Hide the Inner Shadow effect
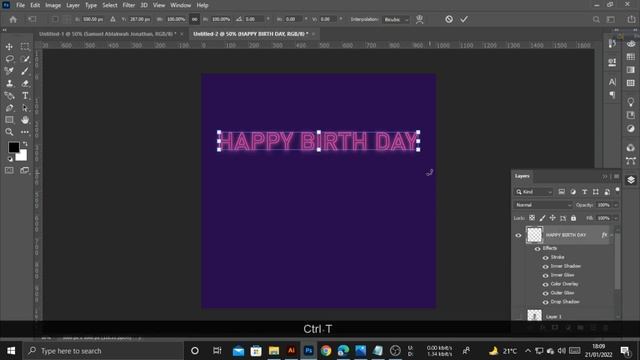 pos(545,267)
